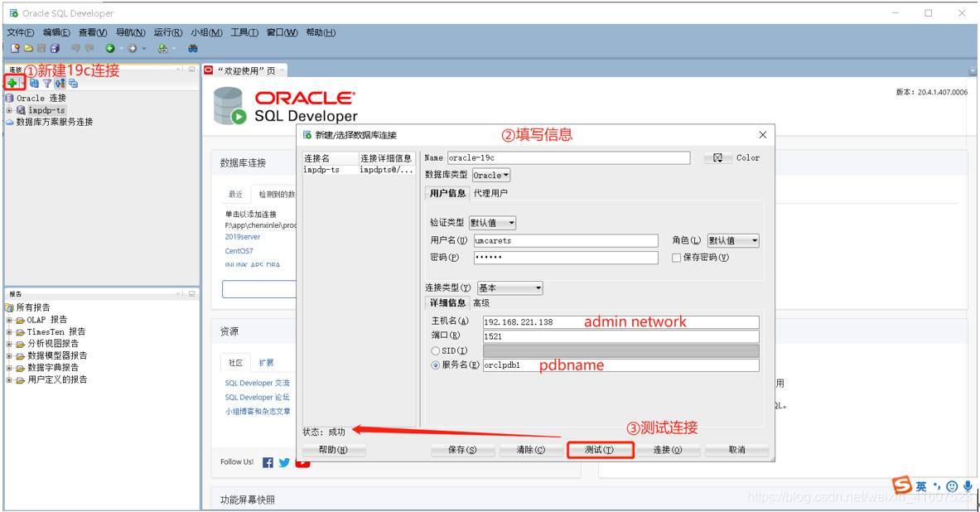The image size is (980, 512).
Task: Click the 测试(T) button
Action: click(600, 450)
